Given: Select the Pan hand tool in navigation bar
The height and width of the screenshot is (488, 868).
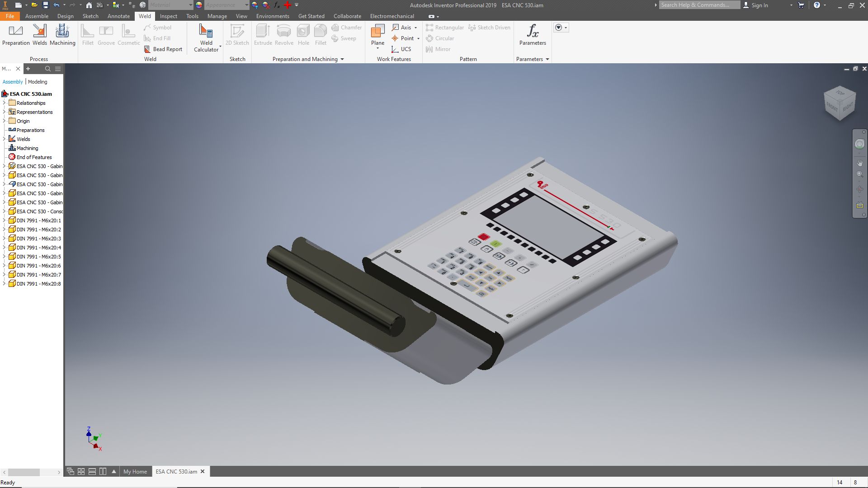Looking at the screenshot, I should point(859,163).
